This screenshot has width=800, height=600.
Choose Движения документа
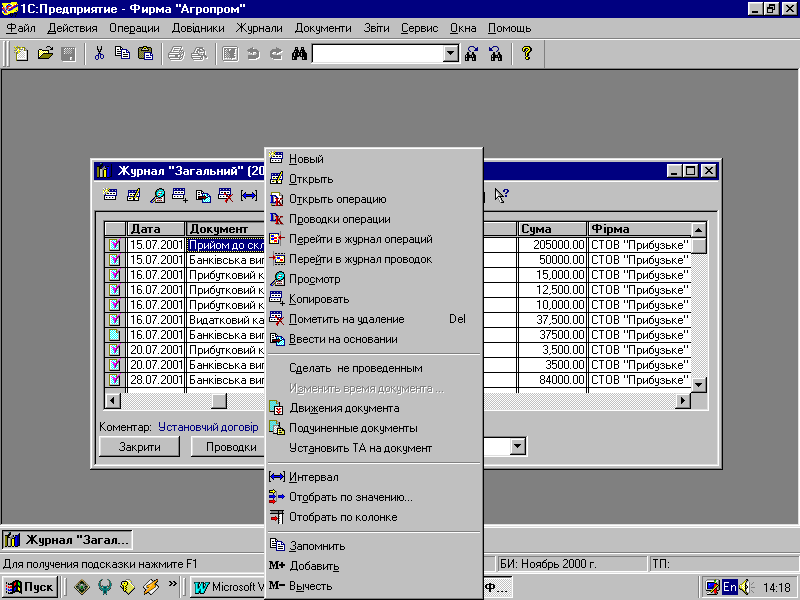coord(373,408)
